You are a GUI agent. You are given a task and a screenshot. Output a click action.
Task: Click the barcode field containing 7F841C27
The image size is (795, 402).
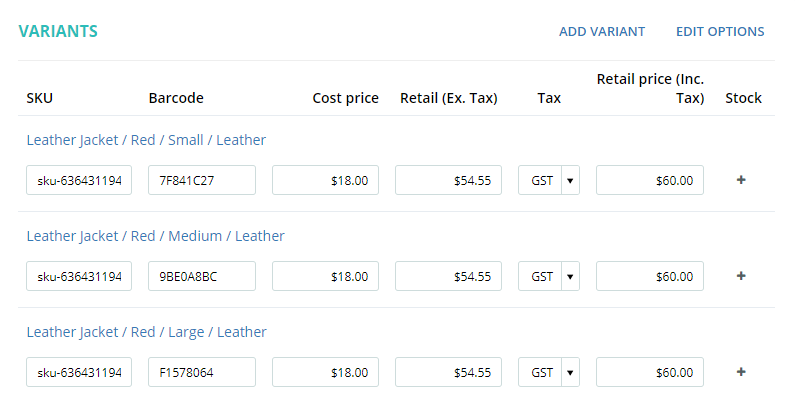(x=202, y=180)
